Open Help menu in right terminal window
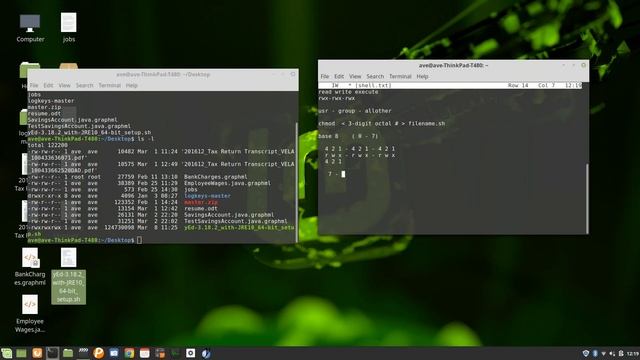Image resolution: width=640 pixels, height=360 pixels. point(422,76)
